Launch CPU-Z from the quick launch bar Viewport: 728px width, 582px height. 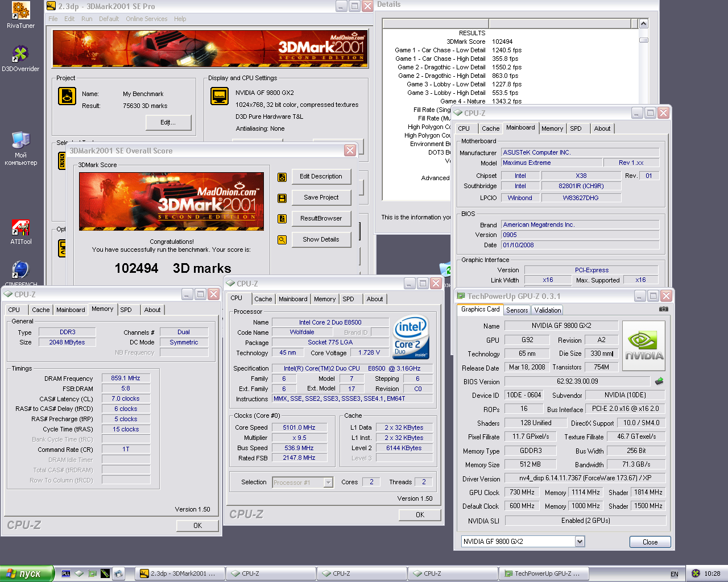(79, 573)
